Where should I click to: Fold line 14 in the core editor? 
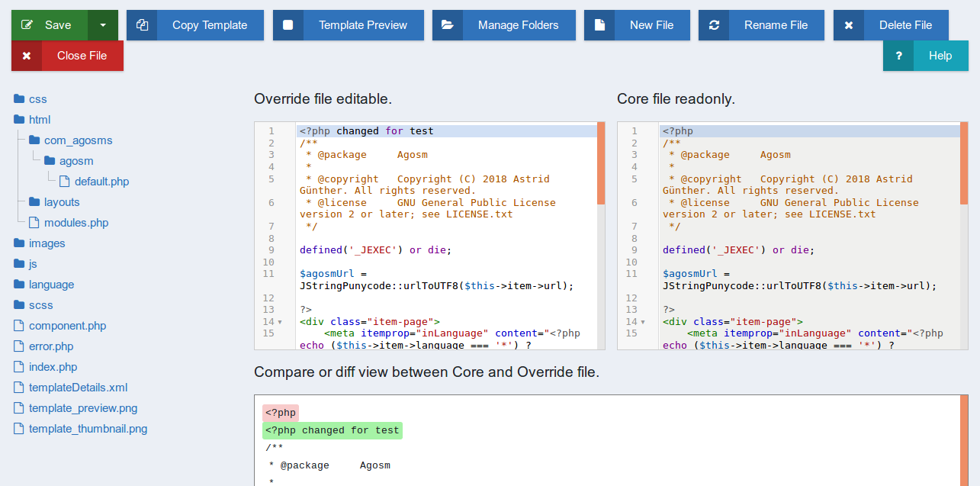(643, 322)
